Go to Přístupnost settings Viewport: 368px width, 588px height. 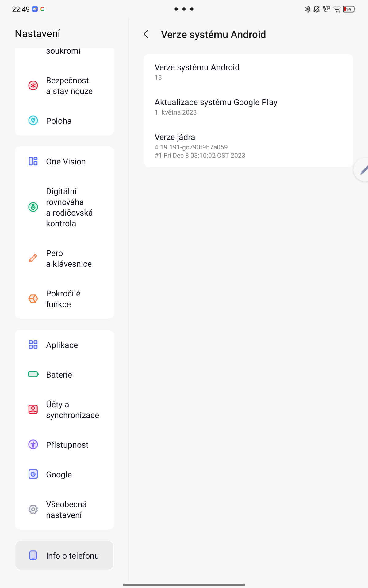64,445
